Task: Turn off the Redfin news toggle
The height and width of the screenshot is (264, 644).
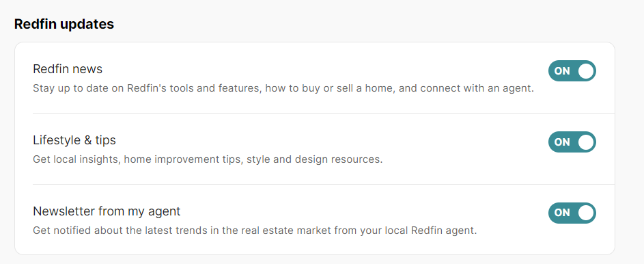Action: click(572, 70)
